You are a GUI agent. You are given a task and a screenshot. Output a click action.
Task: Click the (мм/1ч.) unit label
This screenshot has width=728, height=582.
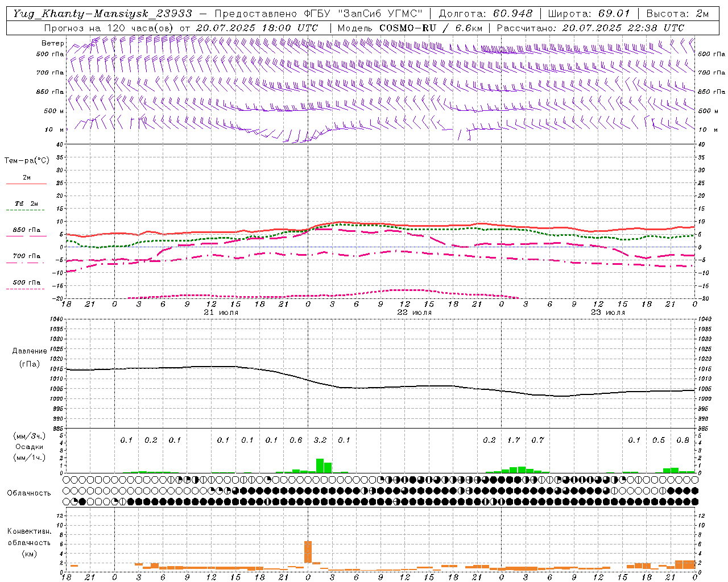(x=30, y=458)
